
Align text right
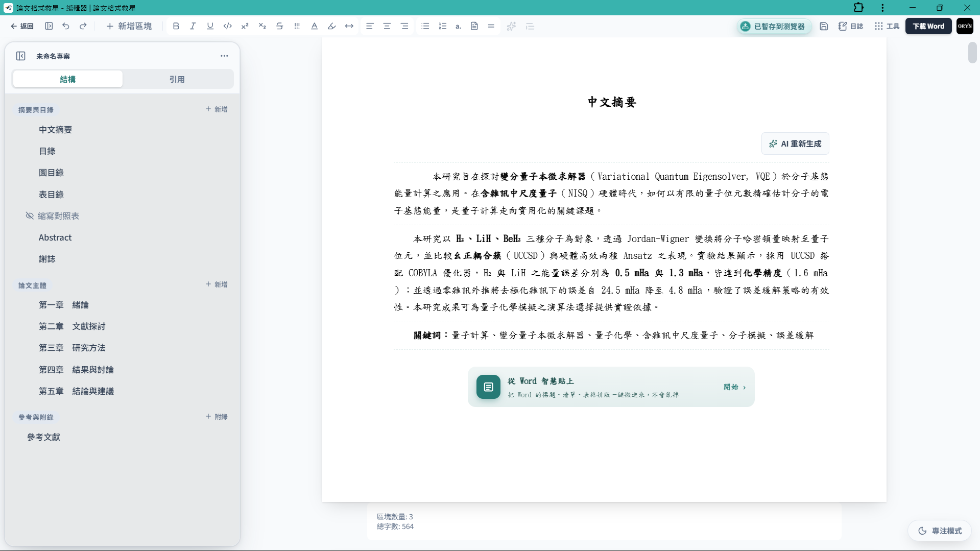pyautogui.click(x=404, y=26)
